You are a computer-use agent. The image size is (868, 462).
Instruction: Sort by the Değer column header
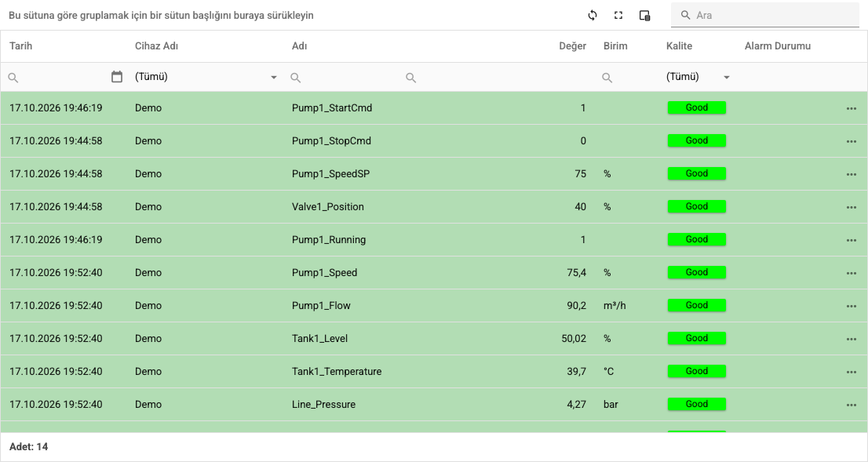[572, 46]
